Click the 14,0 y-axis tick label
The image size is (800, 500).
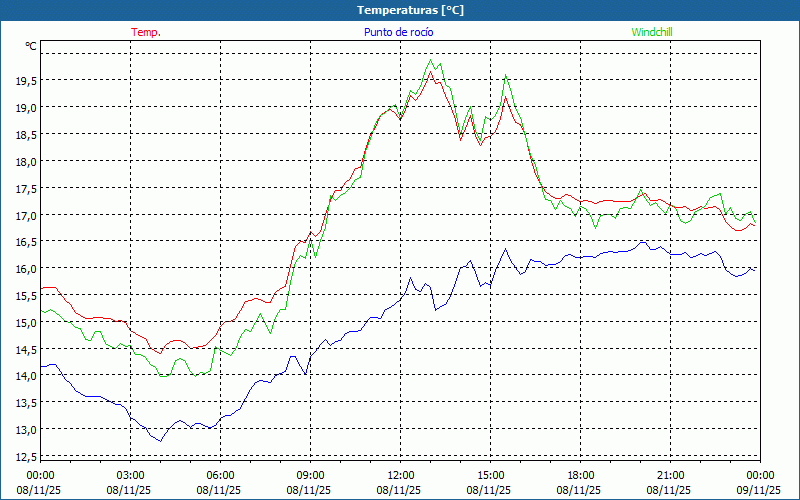[26, 376]
